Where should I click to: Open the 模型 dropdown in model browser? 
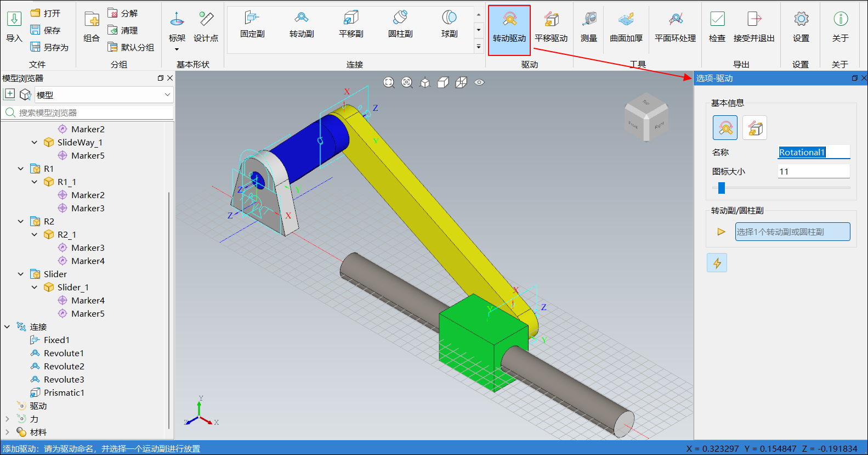[104, 95]
